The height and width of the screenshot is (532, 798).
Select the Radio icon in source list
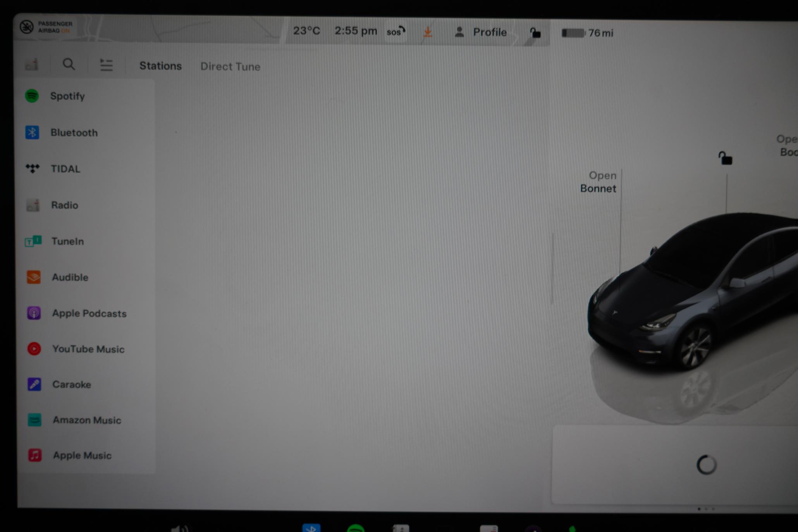coord(33,205)
